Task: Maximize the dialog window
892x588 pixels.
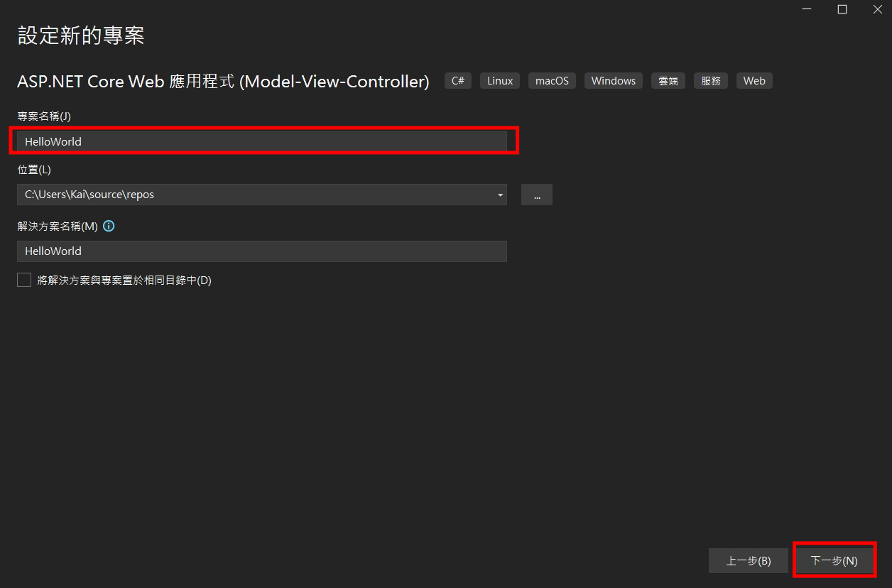Action: (842, 9)
